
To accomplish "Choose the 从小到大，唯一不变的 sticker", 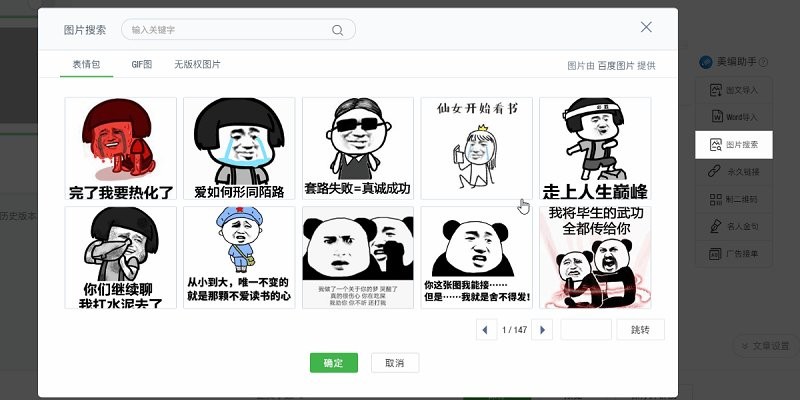I will pos(239,258).
